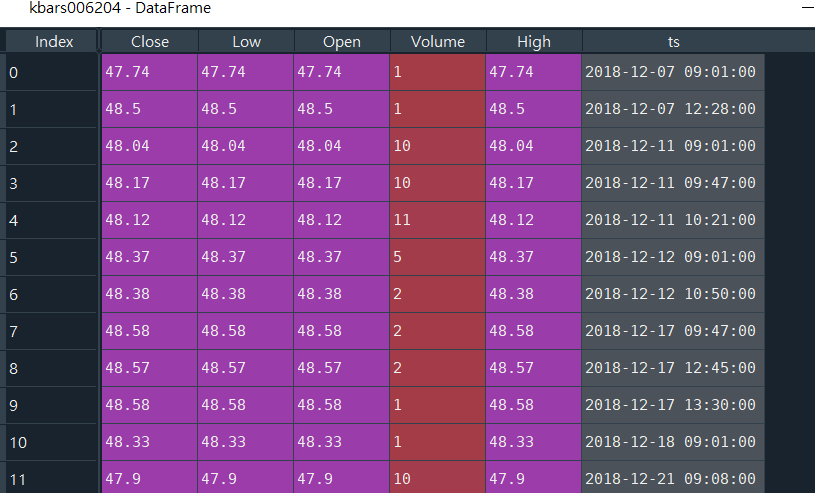Select Open cell 48.5 in row 1
This screenshot has width=815, height=493.
[x=341, y=109]
